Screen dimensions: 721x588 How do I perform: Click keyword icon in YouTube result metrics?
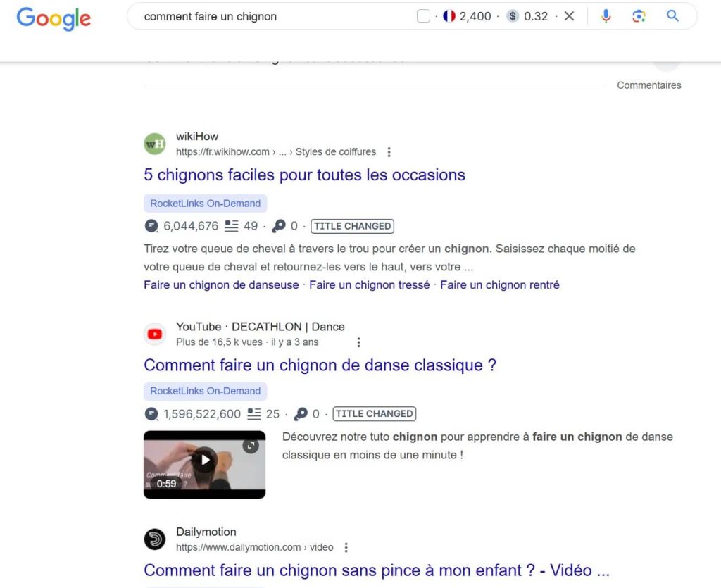pos(301,413)
